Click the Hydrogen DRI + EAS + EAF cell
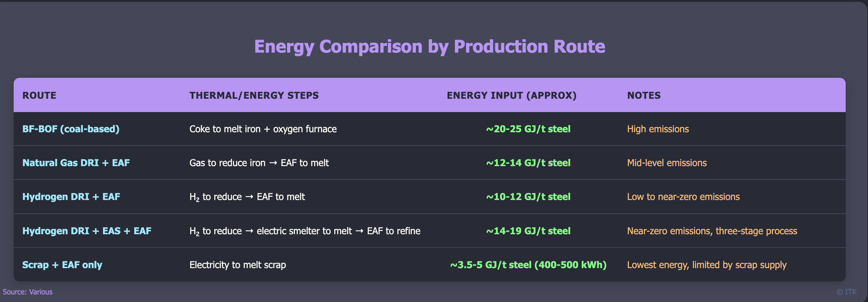 coord(87,231)
